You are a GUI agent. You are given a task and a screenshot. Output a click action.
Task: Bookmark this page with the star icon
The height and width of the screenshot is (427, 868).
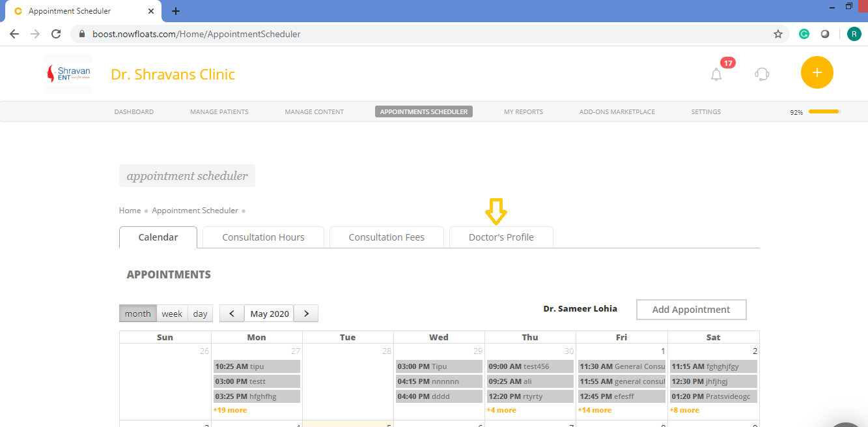778,34
